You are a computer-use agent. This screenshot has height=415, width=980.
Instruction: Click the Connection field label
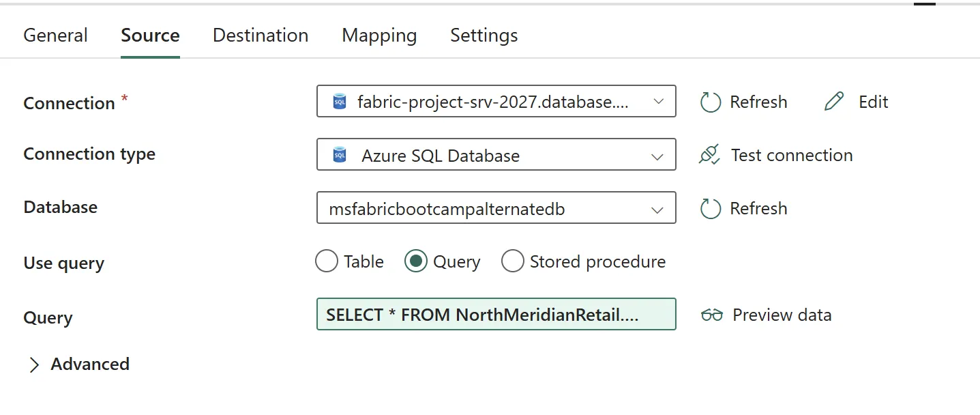tap(69, 103)
